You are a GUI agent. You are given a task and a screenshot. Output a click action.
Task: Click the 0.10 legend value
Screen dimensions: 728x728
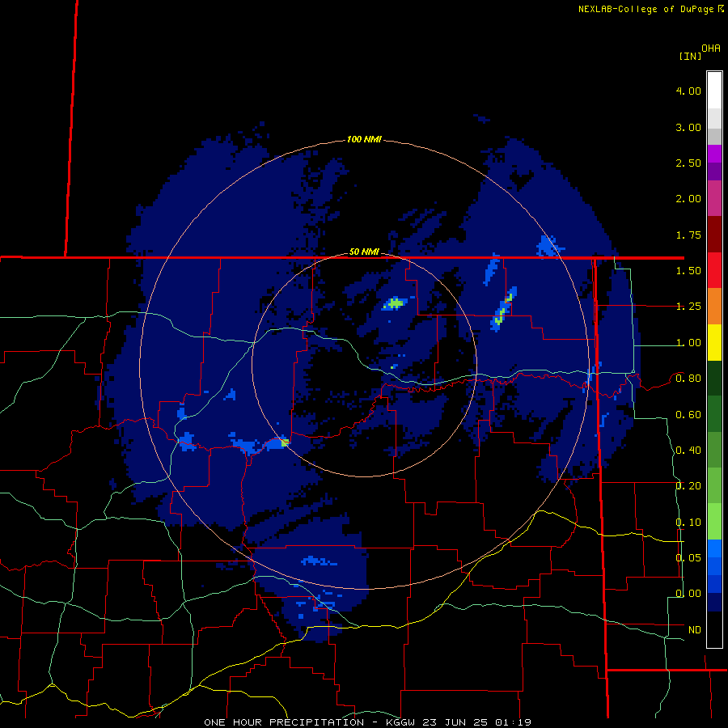[688, 523]
